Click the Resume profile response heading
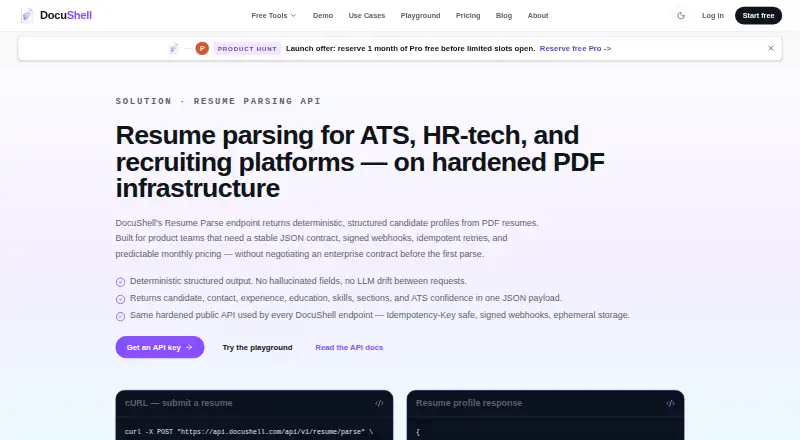The image size is (800, 440). point(469,403)
